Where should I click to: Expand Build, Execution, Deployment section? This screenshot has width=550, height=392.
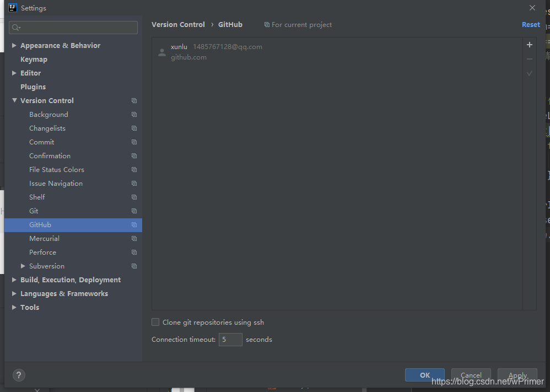(14, 280)
